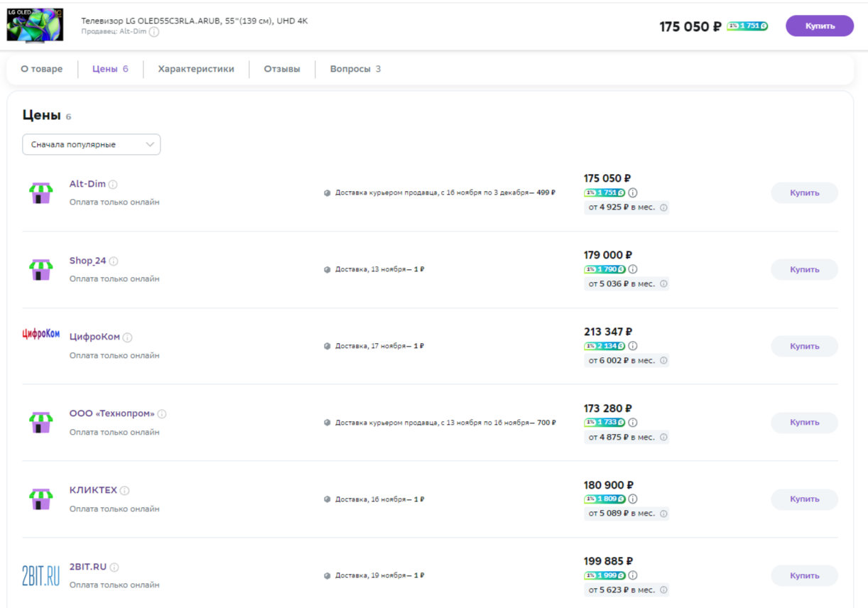Screen dimensions: 868x608
Task: Open the Alt-Dim seller link
Action: point(87,184)
